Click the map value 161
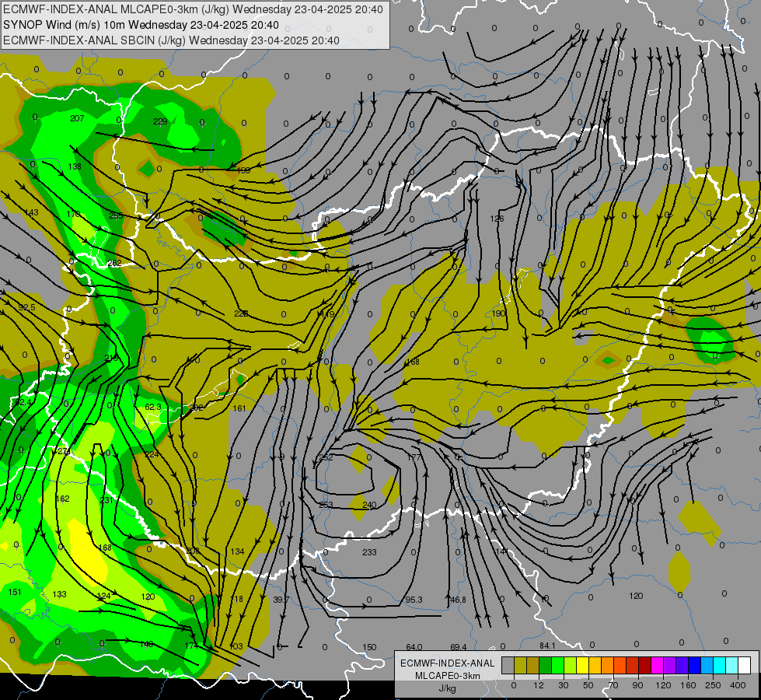The height and width of the screenshot is (700, 761). (239, 408)
